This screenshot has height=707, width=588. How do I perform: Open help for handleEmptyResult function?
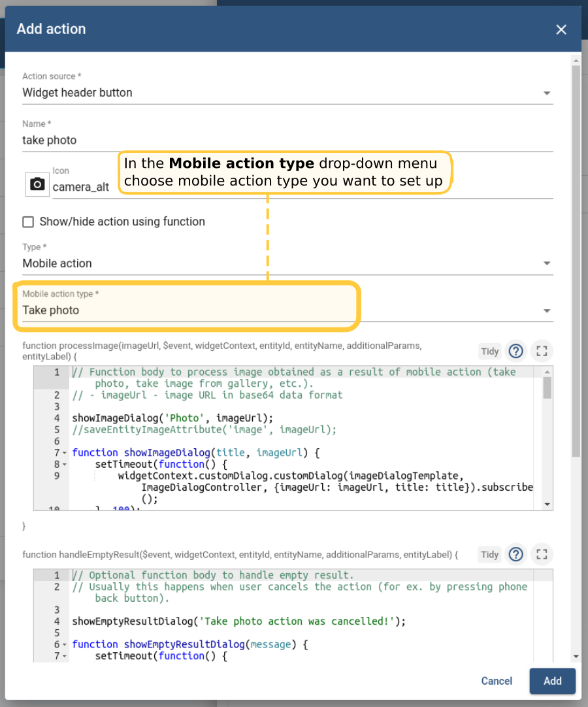515,555
